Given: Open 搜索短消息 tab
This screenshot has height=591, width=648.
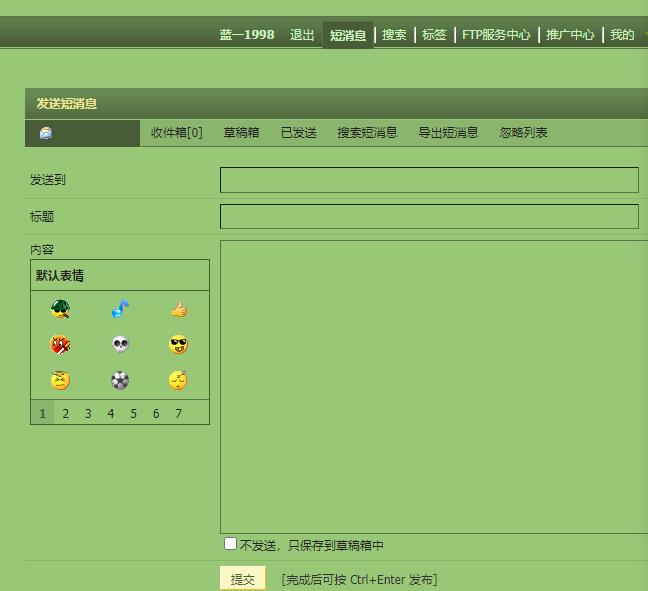Looking at the screenshot, I should click(367, 133).
